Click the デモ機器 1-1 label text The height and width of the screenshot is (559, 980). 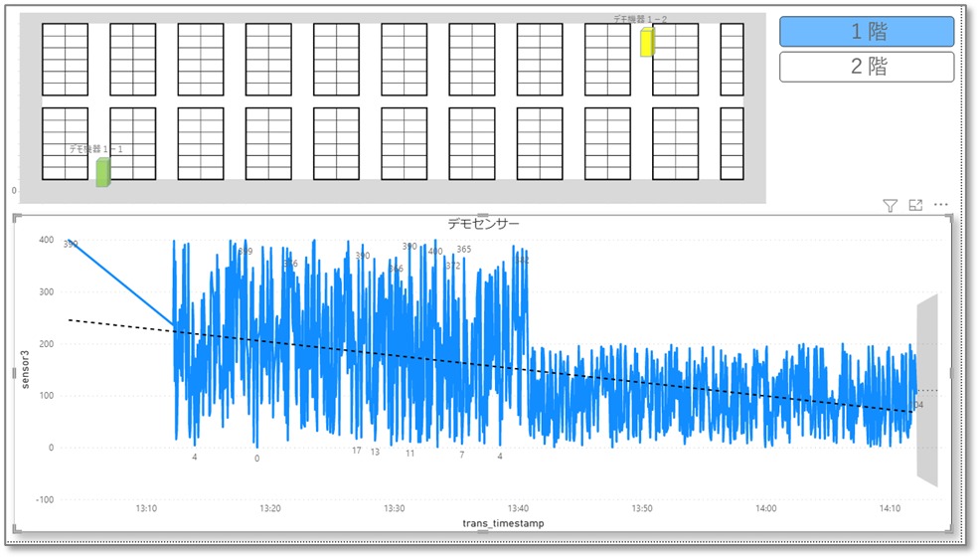[x=95, y=149]
